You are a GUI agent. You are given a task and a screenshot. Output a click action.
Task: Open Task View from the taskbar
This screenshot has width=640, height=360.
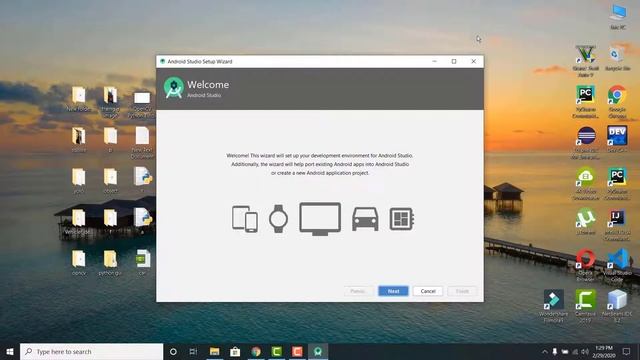click(193, 351)
